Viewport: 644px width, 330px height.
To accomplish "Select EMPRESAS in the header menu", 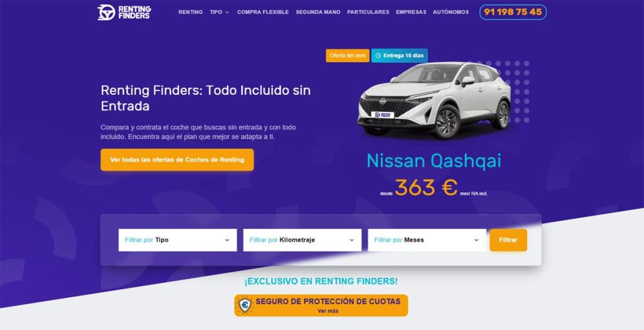I will click(411, 13).
